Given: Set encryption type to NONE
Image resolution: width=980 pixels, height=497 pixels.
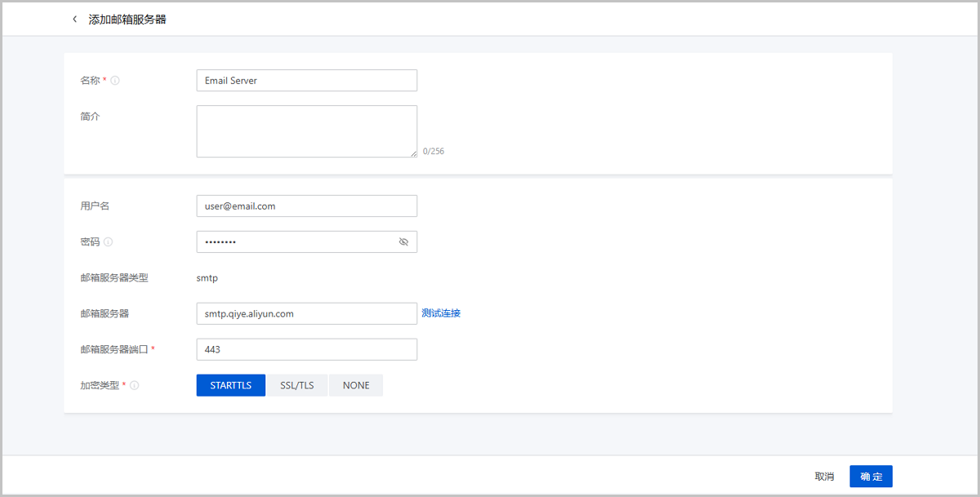Looking at the screenshot, I should click(356, 385).
